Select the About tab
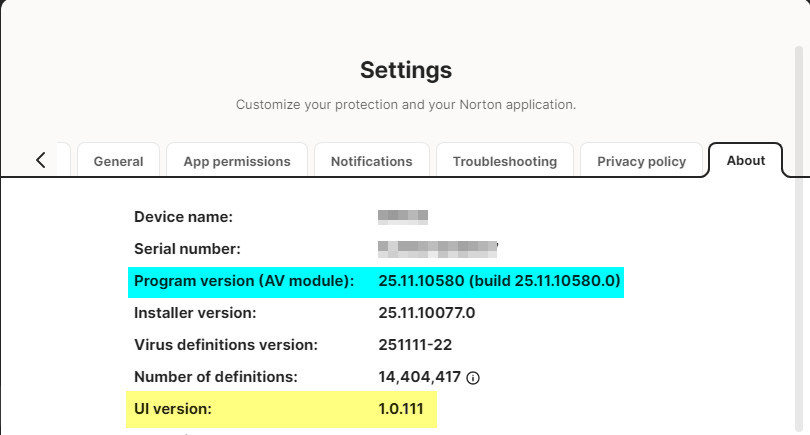Screen dimensions: 810x435 point(745,160)
